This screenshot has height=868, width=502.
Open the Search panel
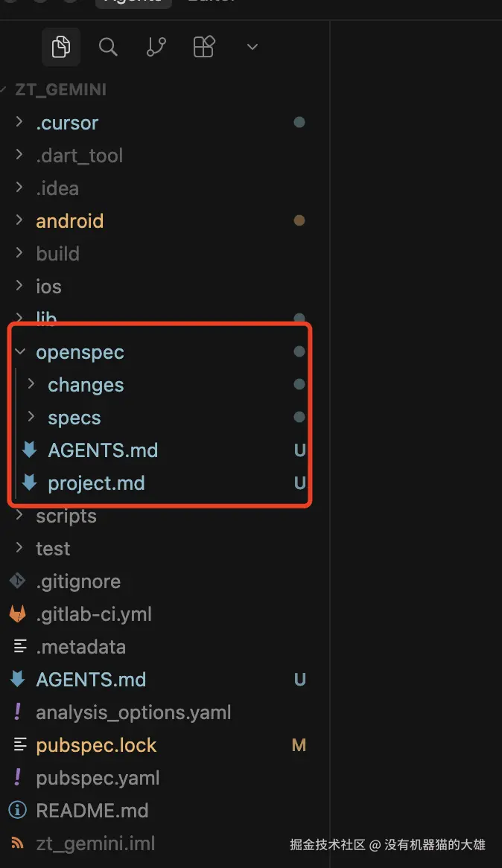click(x=108, y=46)
